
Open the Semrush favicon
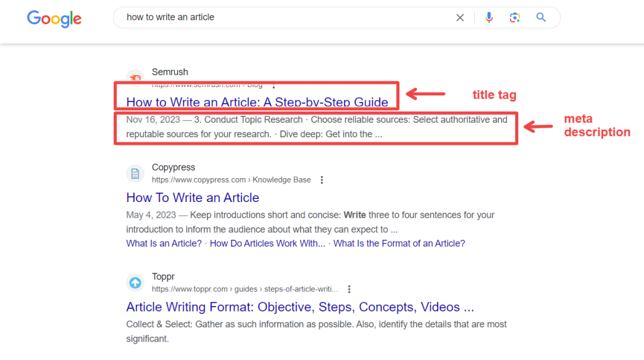click(135, 77)
